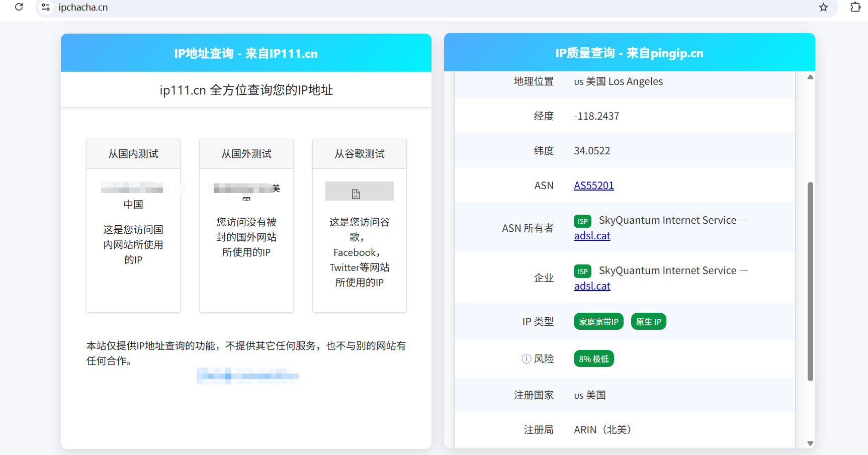This screenshot has height=455, width=868.
Task: Click the IP 类型 label
Action: pyautogui.click(x=538, y=322)
